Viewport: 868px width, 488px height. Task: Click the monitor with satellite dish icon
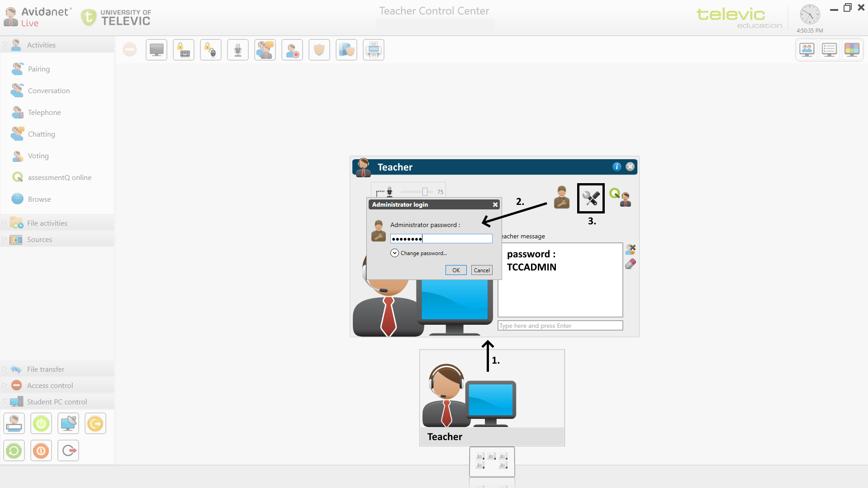coord(68,424)
